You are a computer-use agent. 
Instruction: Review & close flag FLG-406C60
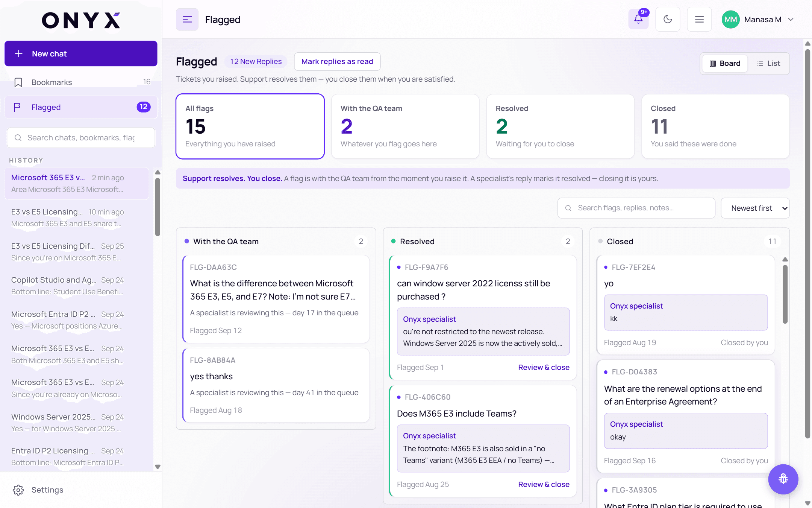(544, 484)
